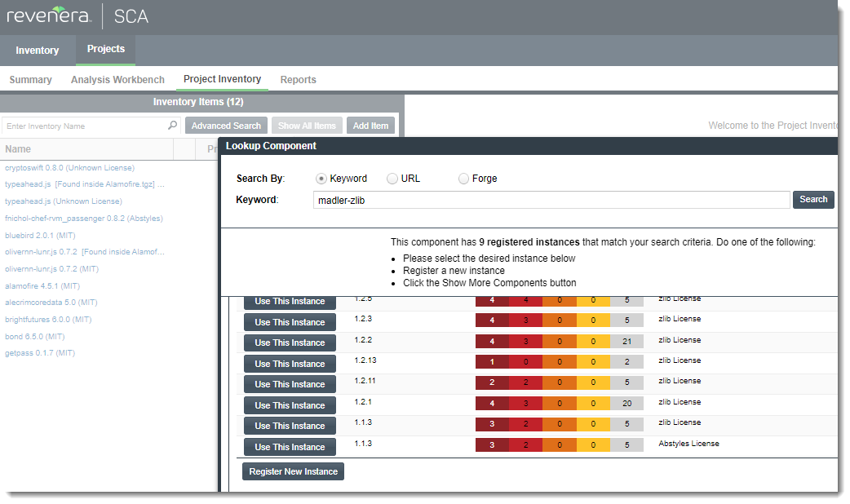Viewport: 850px width, 504px height.
Task: Click the Add Item button
Action: click(370, 126)
